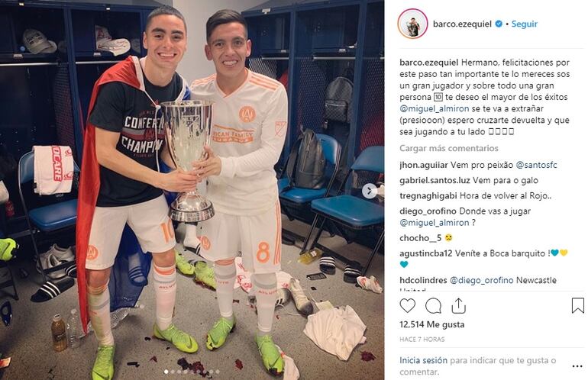588x380 pixels.
Task: Visit the @santosfc mention link
Action: [x=536, y=165]
